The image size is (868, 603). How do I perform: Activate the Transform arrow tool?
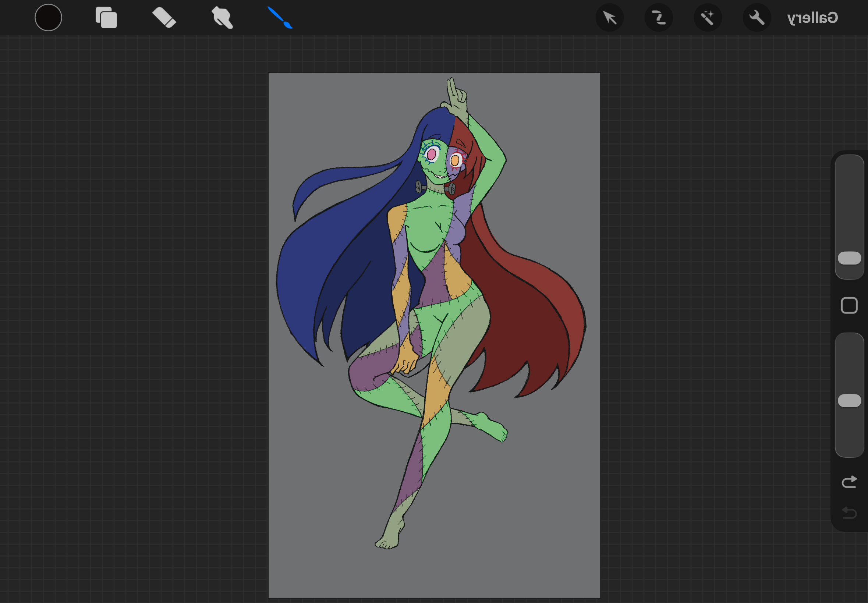[609, 17]
